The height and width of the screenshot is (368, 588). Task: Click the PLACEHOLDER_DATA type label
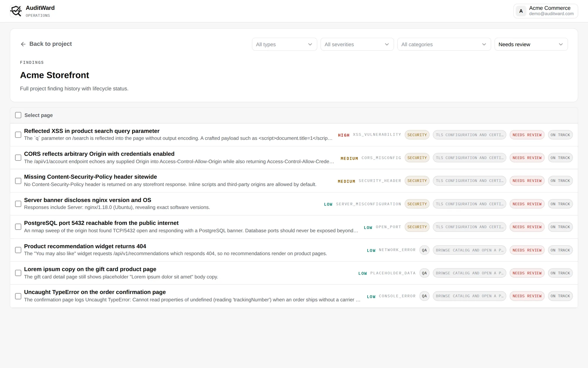tap(393, 273)
